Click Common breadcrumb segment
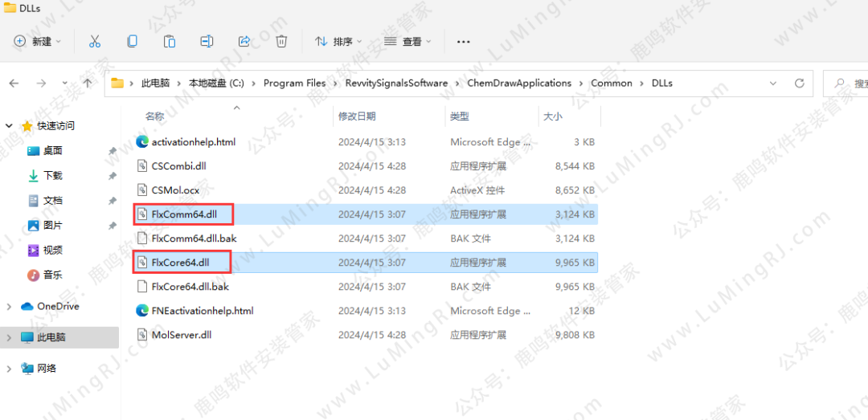 coord(612,83)
